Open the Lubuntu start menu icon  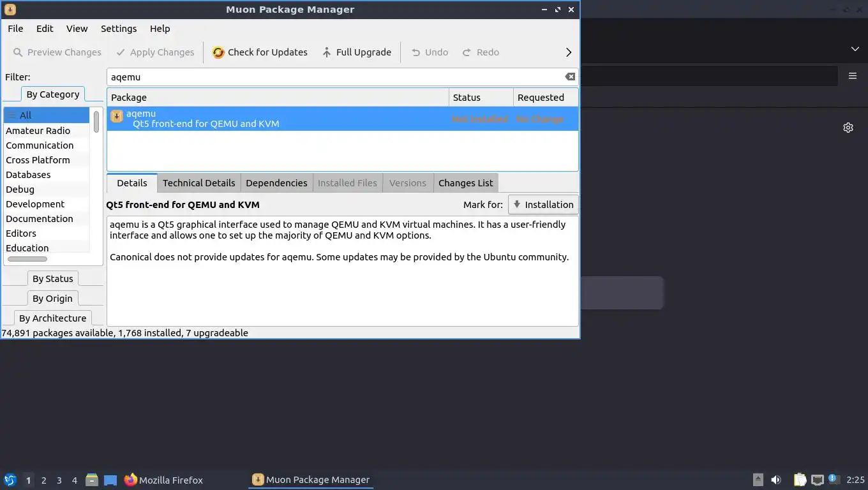10,480
